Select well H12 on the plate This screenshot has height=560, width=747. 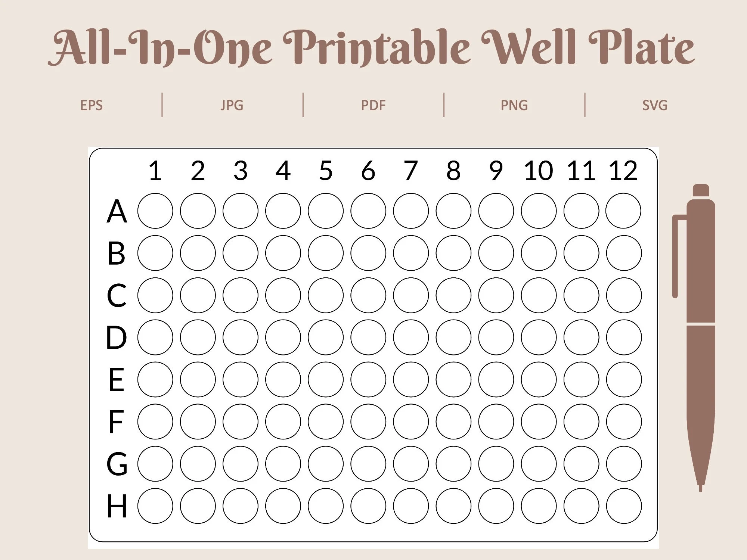(624, 506)
